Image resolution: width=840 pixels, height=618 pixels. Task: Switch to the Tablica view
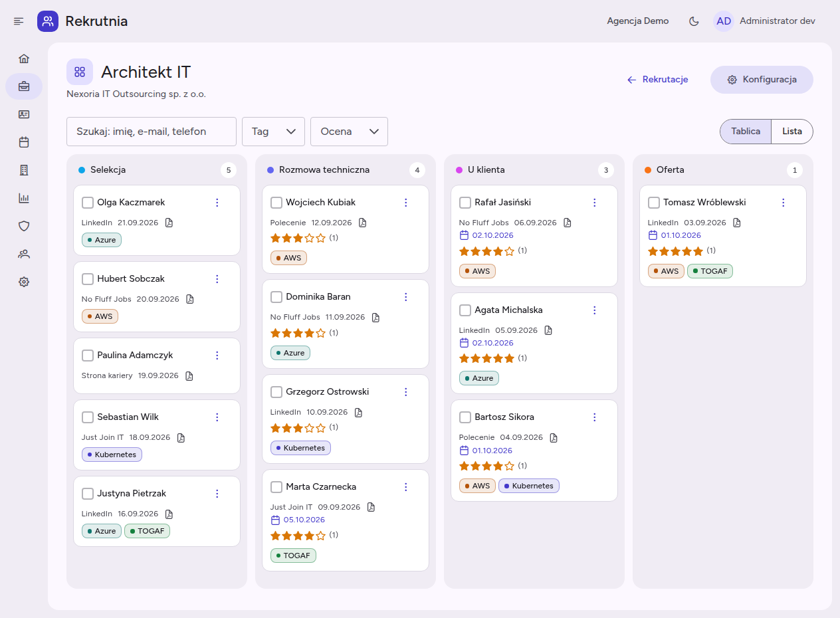[x=746, y=132]
